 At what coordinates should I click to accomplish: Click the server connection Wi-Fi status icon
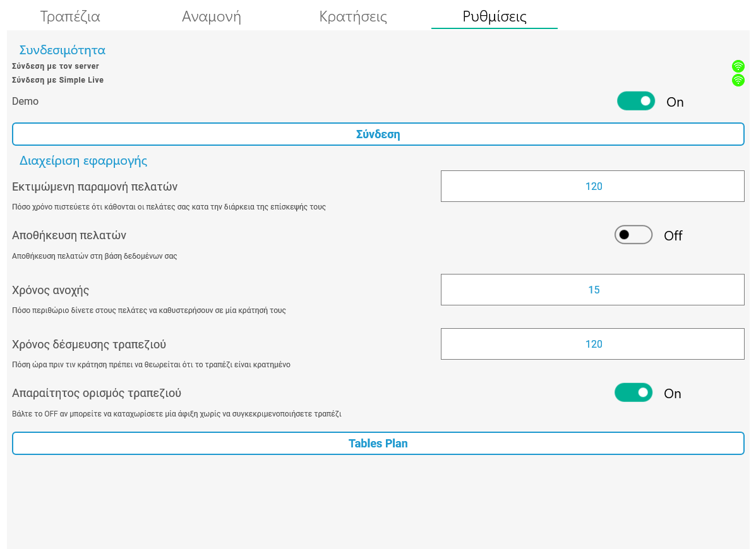pos(738,66)
